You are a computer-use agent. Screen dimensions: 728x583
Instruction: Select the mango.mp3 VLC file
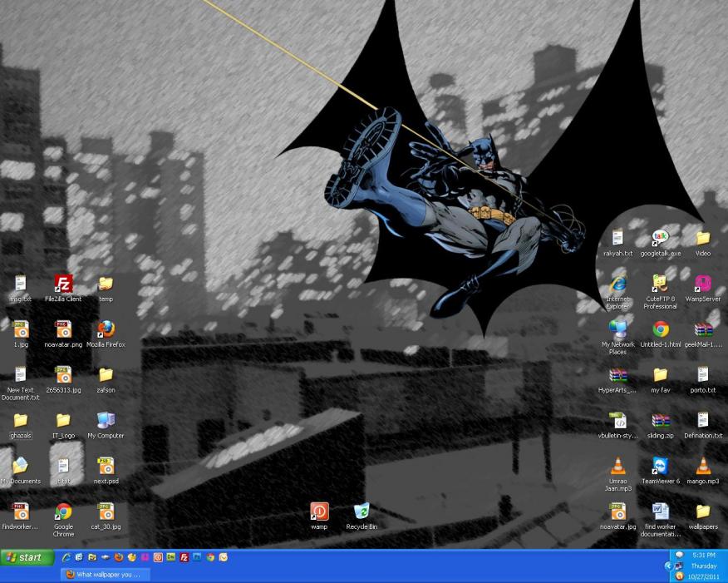(x=702, y=467)
